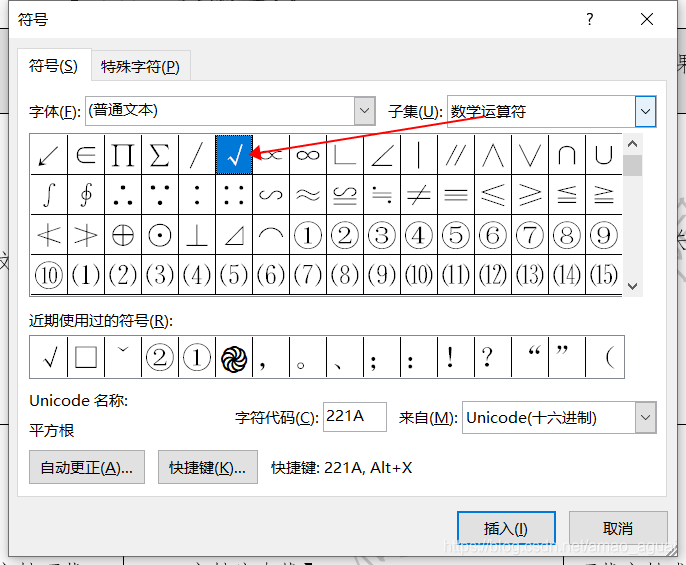This screenshot has height=565, width=686.
Task: Open the 来自 Unicode source dropdown
Action: (645, 418)
